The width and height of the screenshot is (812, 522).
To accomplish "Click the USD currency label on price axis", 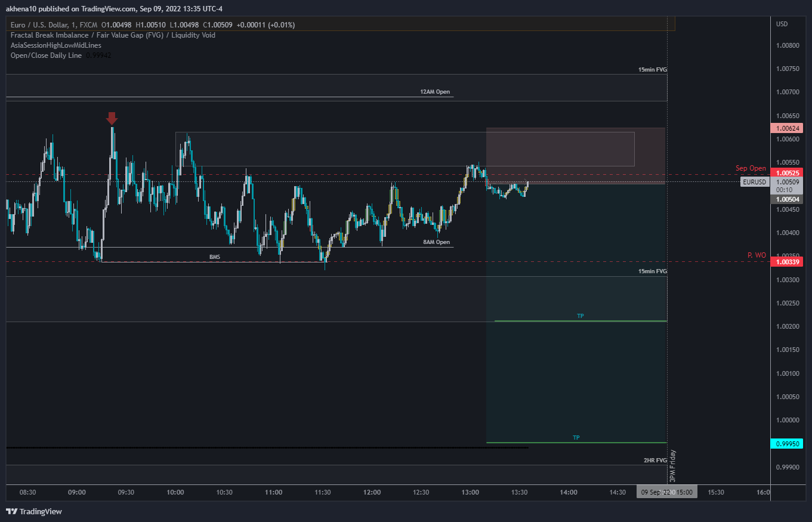I will click(782, 24).
